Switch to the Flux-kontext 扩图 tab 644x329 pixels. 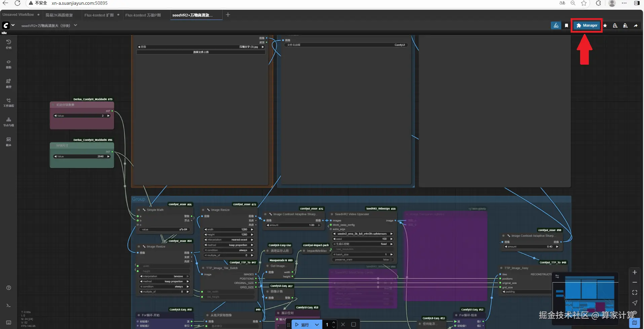(99, 15)
